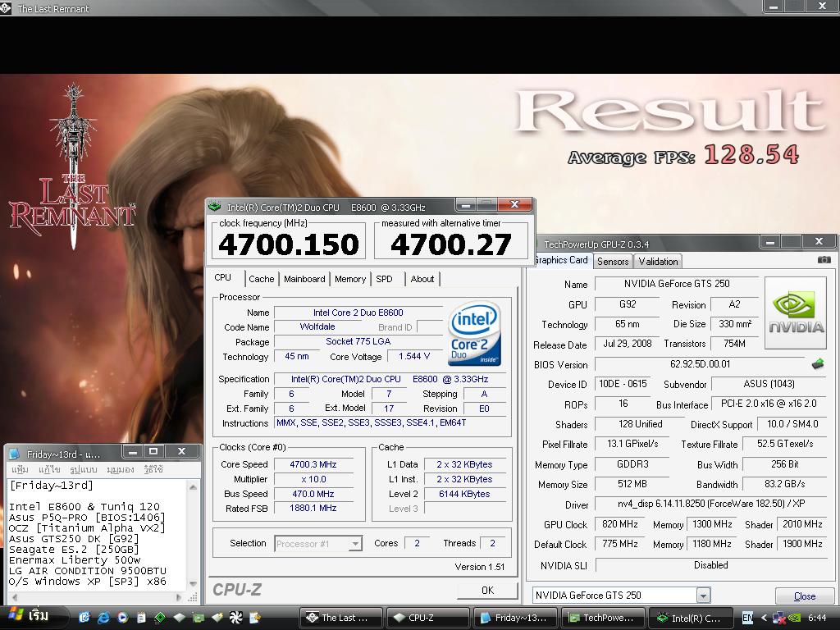The image size is (840, 630).
Task: Click the gray diamond with star quick launch icon
Action: (x=217, y=618)
